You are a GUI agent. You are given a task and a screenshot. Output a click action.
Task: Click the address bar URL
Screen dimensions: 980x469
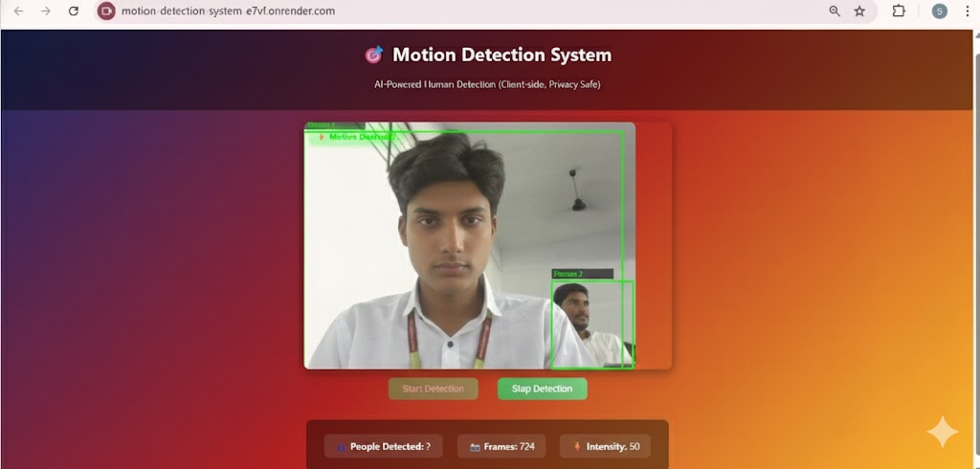pos(228,11)
